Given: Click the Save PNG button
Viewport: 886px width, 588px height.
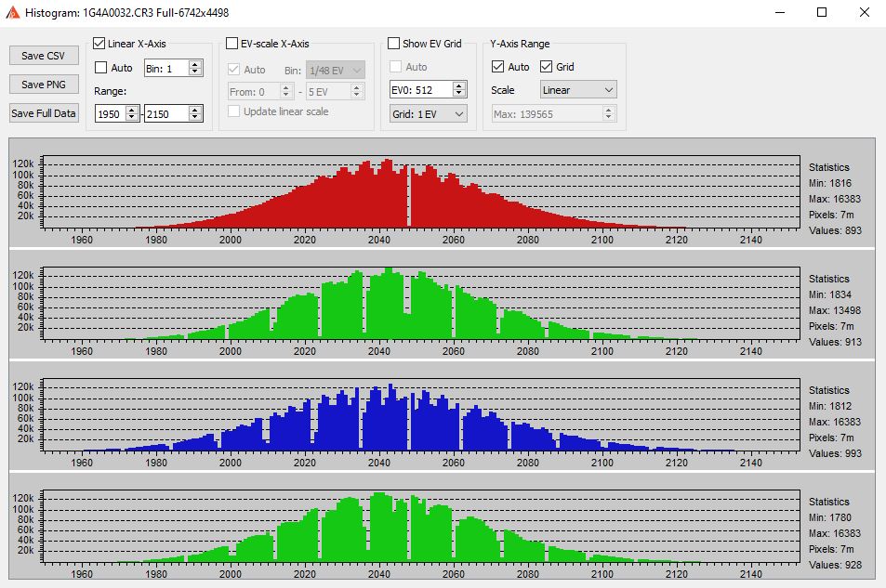Looking at the screenshot, I should pyautogui.click(x=44, y=85).
